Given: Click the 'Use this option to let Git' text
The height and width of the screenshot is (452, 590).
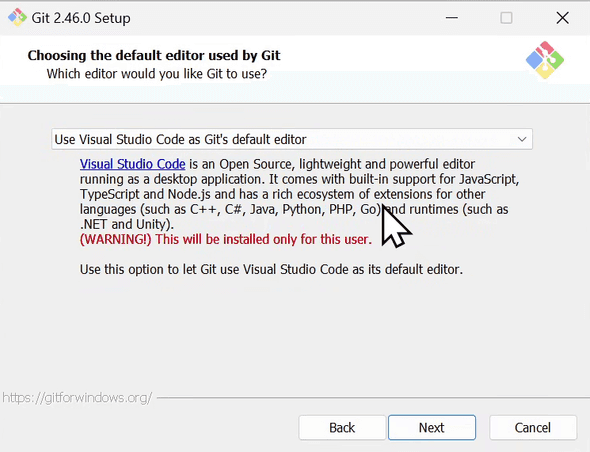Looking at the screenshot, I should point(271,269).
